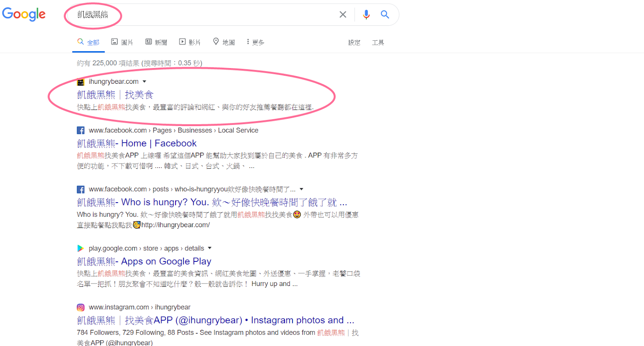The height and width of the screenshot is (346, 644).
Task: Open the 更多 menu
Action: [256, 42]
